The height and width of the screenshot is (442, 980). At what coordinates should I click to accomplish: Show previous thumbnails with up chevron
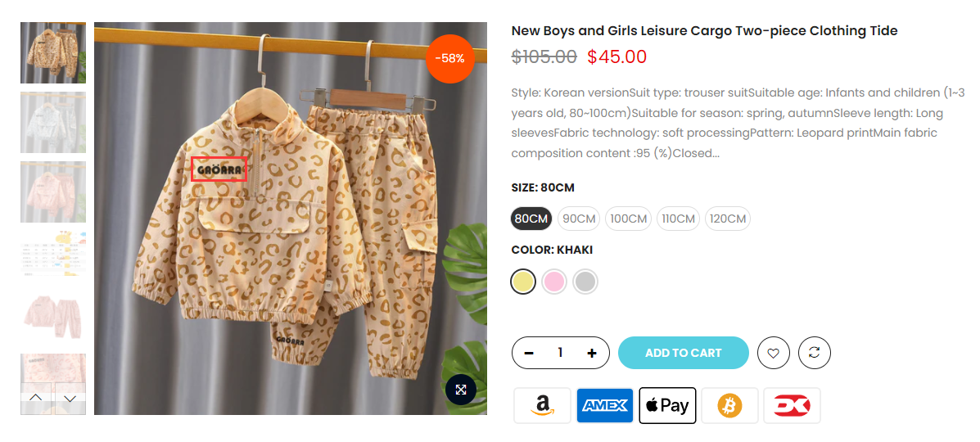point(36,399)
